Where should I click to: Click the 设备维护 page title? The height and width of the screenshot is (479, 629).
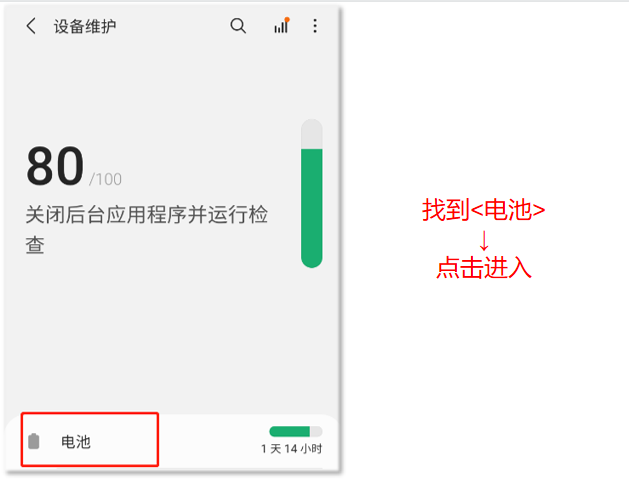pyautogui.click(x=85, y=26)
